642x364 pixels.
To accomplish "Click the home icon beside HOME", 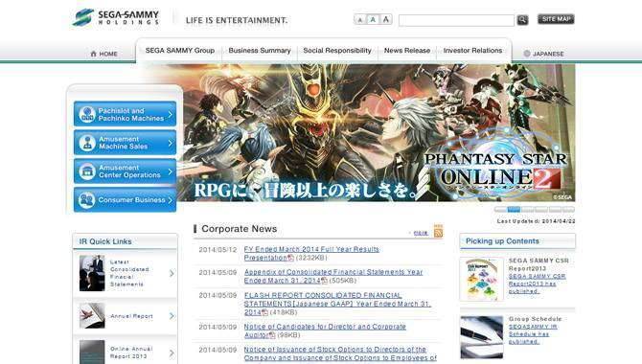I will tap(93, 54).
